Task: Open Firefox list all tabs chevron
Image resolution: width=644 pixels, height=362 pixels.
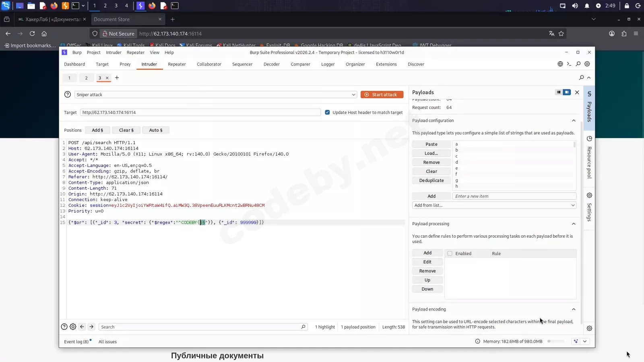Action: pos(593,19)
